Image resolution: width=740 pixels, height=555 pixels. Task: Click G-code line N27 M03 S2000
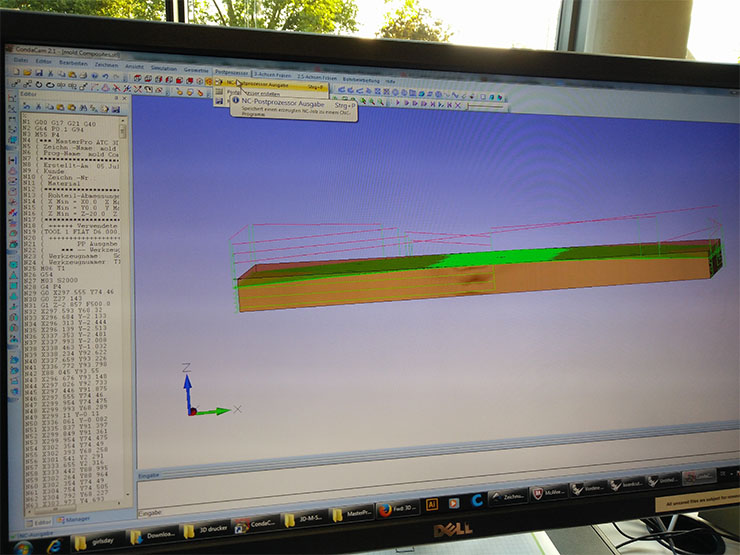(x=50, y=280)
